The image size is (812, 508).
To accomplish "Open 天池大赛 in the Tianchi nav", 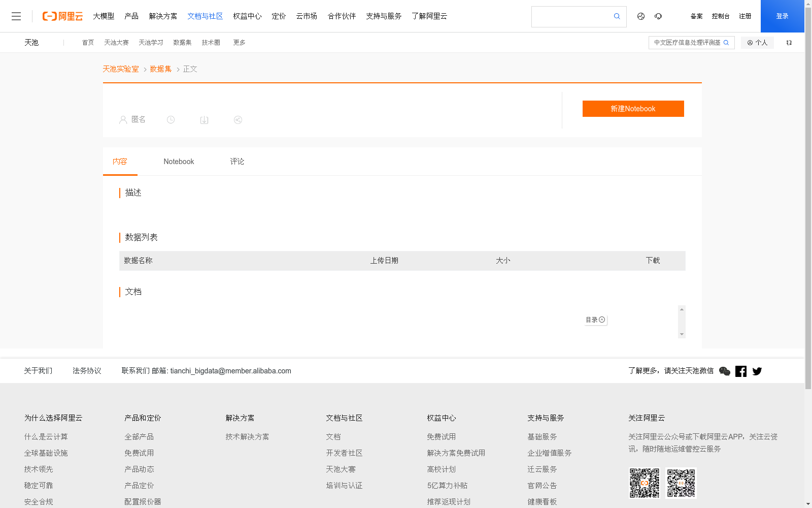I will 116,43.
